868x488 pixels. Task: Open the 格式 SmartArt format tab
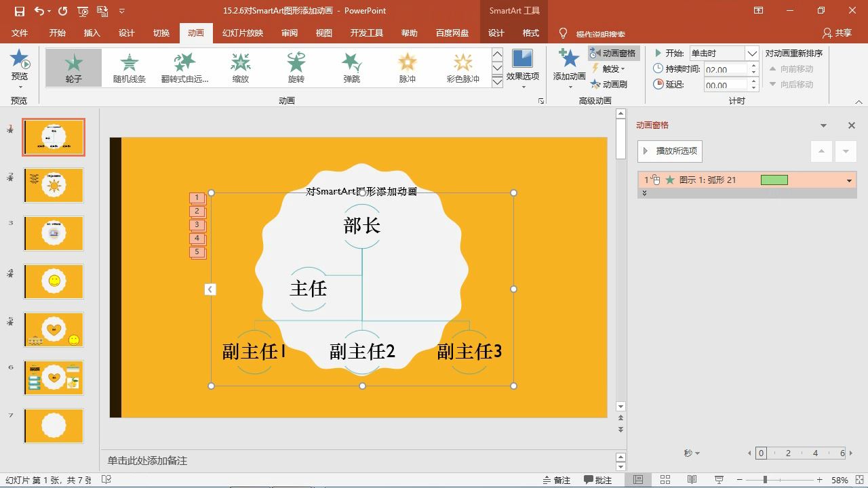(x=531, y=33)
